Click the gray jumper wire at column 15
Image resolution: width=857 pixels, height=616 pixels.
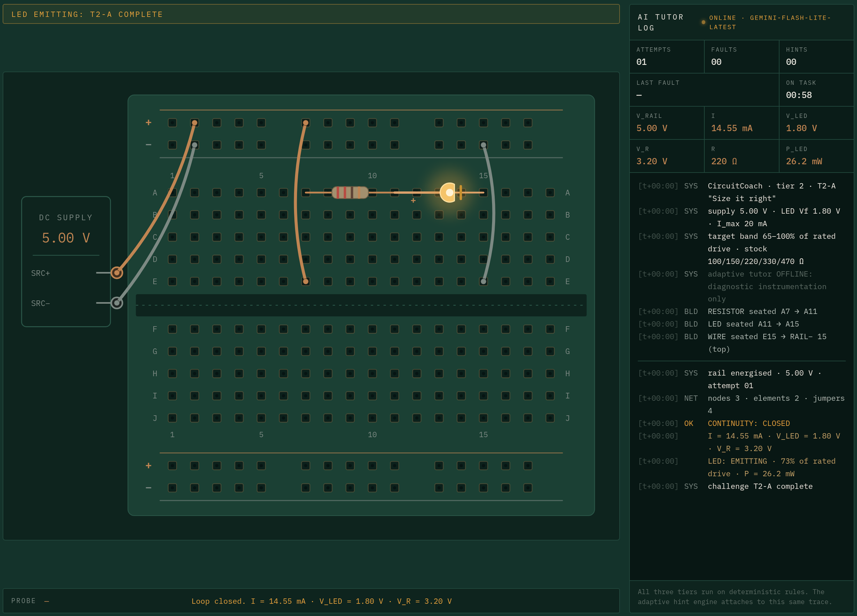click(x=492, y=213)
